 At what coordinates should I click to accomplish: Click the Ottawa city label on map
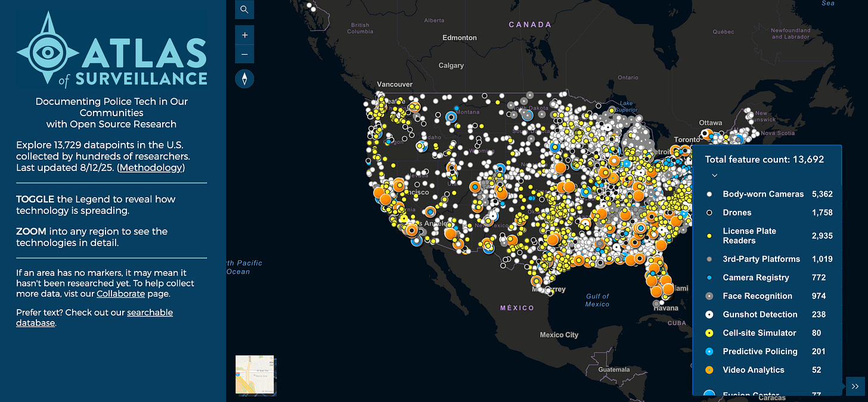click(711, 123)
